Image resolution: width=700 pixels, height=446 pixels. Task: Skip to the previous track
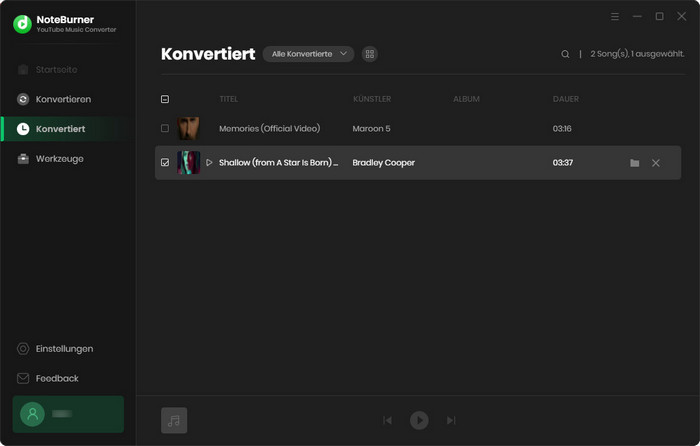(388, 420)
